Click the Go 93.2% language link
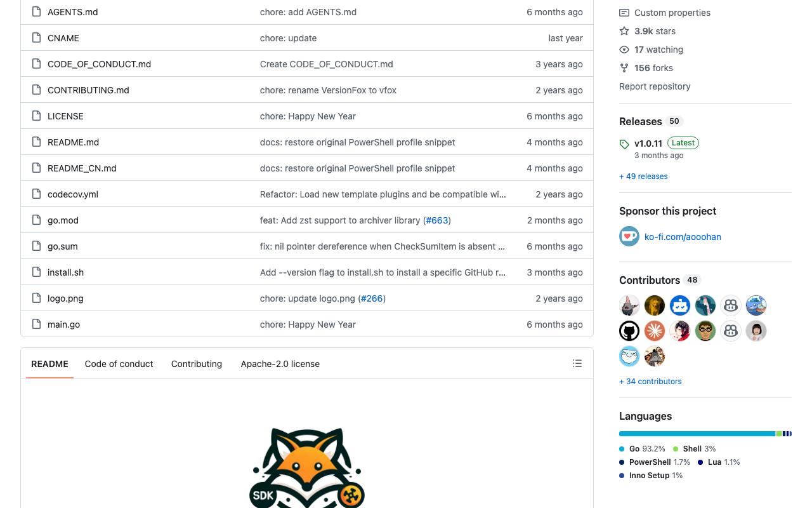This screenshot has height=508, width=812. click(643, 449)
